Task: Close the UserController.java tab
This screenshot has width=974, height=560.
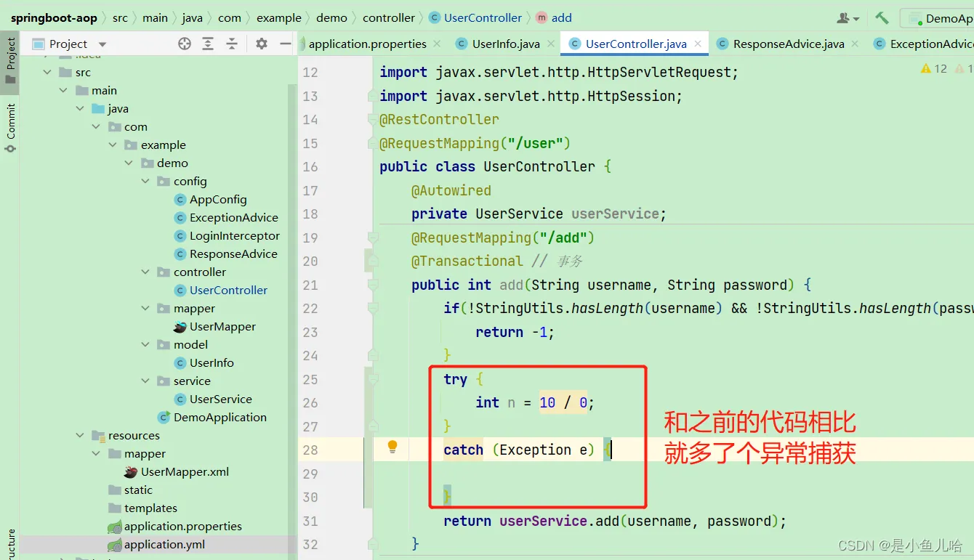Action: coord(698,44)
